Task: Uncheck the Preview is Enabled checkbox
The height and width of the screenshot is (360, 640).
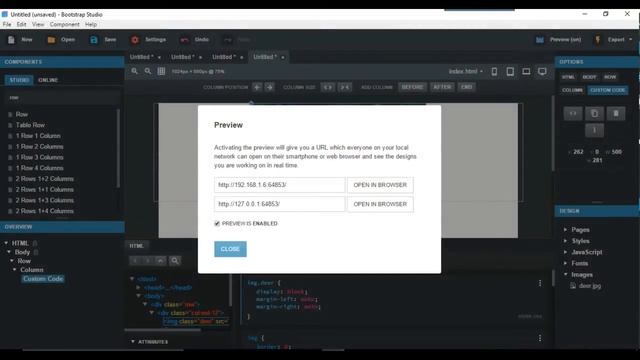Action: pyautogui.click(x=217, y=223)
